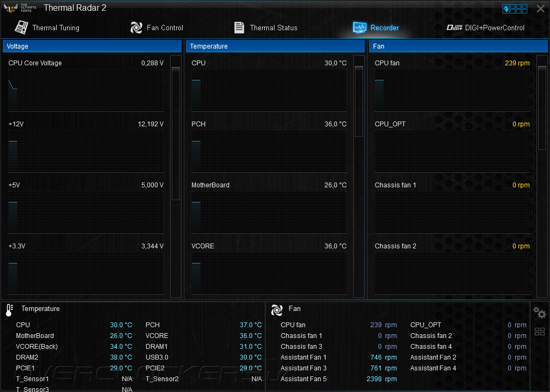
Task: Click the DIGI+ logo icon
Action: click(454, 28)
